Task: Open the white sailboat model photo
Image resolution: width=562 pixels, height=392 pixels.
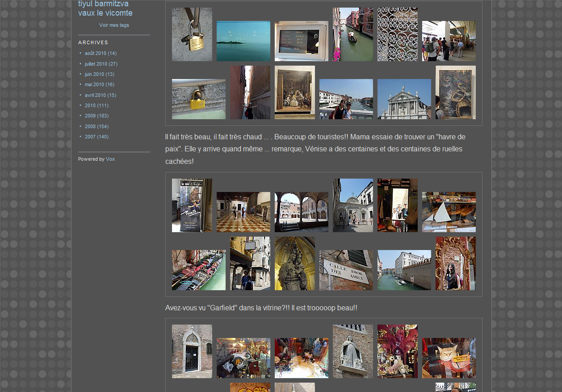Action: pyautogui.click(x=449, y=212)
